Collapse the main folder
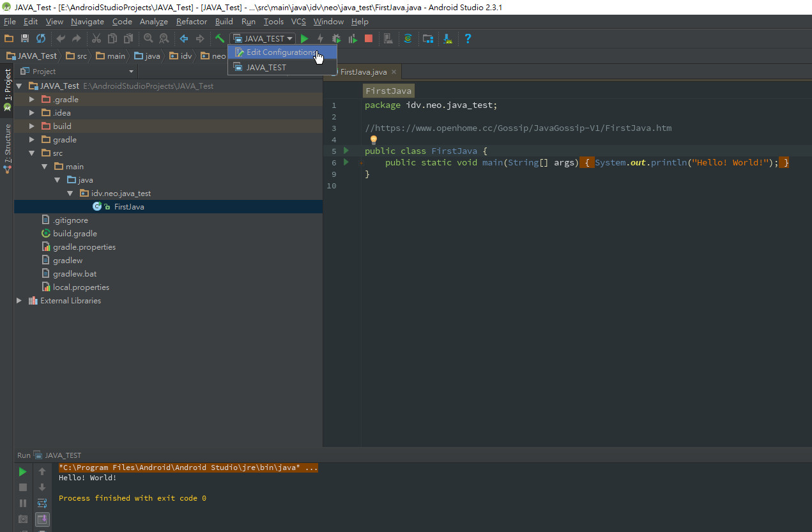The image size is (812, 532). tap(45, 167)
